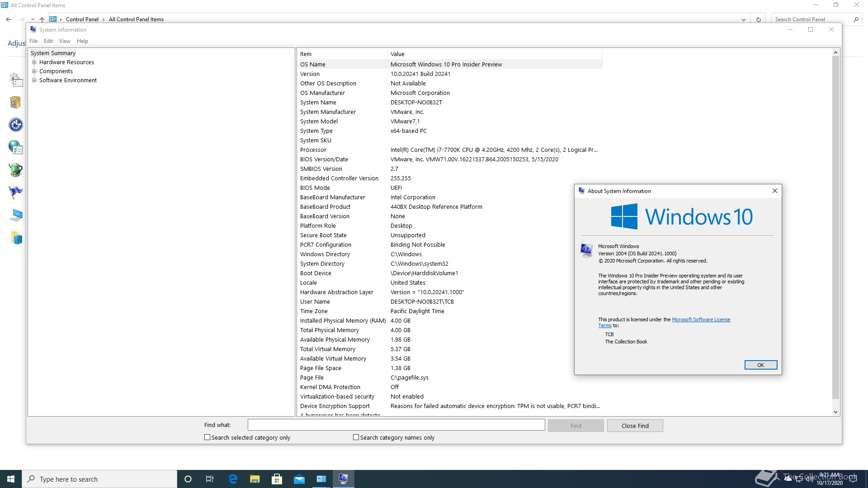Click the Search Control Panel magnifier icon

(x=856, y=19)
